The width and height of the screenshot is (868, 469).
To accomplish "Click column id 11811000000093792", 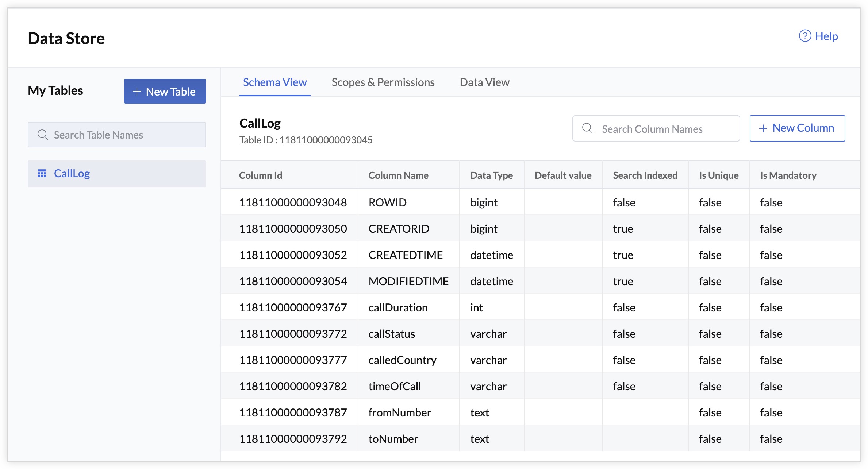I will click(293, 439).
